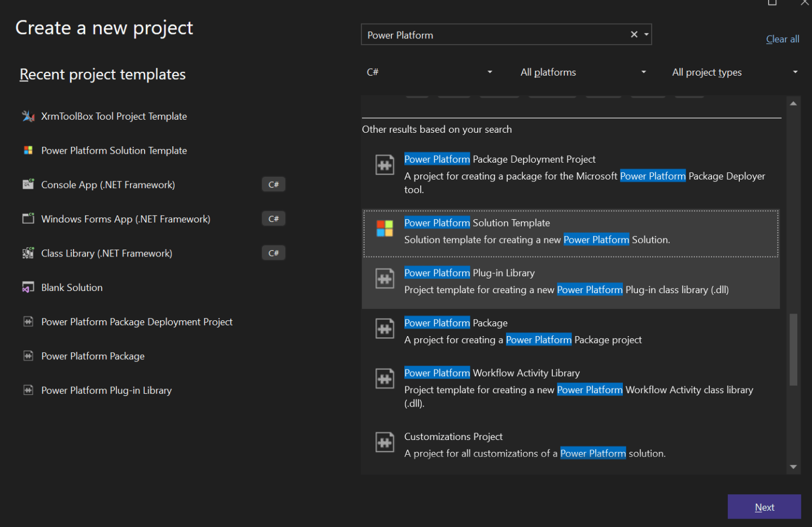
Task: Select the XrmToolBox Tool Project Template icon
Action: (28, 116)
